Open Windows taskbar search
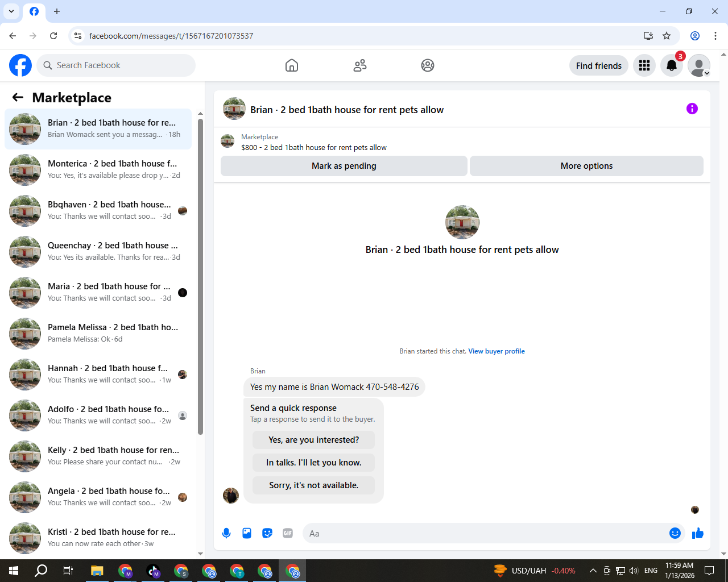Screen dimensions: 728x582 [41, 571]
